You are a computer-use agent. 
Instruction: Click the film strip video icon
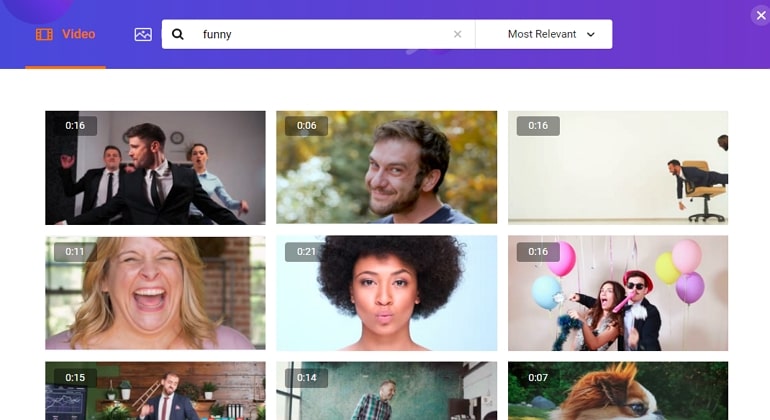(44, 34)
